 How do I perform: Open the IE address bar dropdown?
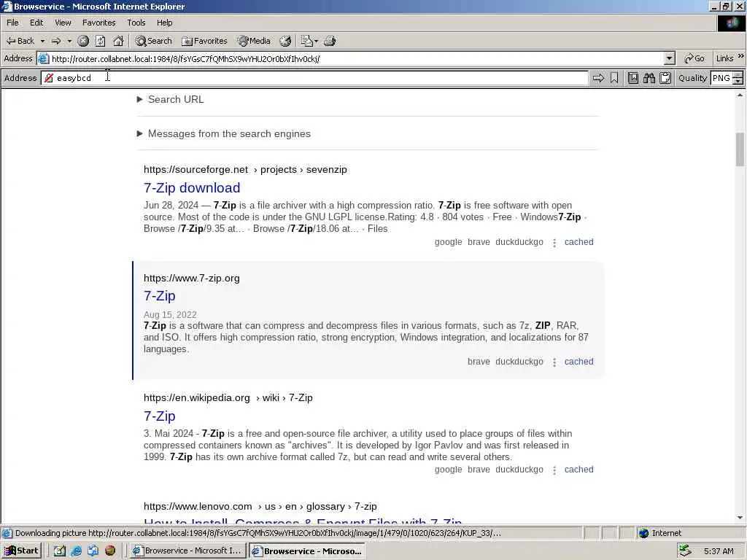(x=670, y=58)
